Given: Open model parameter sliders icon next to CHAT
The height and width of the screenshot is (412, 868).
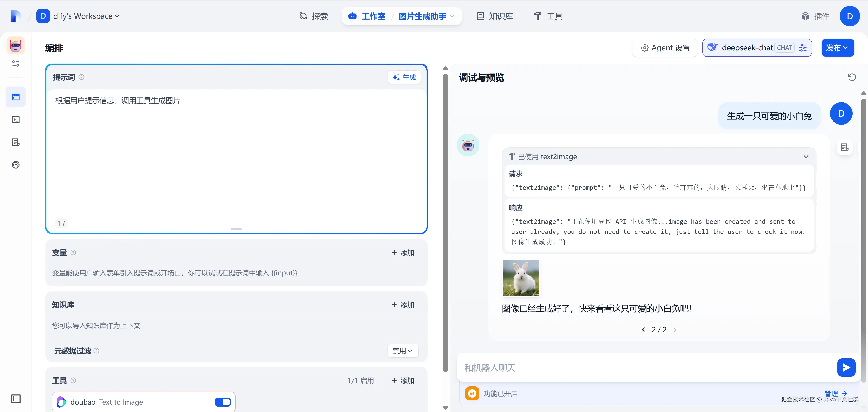Looking at the screenshot, I should pos(803,48).
